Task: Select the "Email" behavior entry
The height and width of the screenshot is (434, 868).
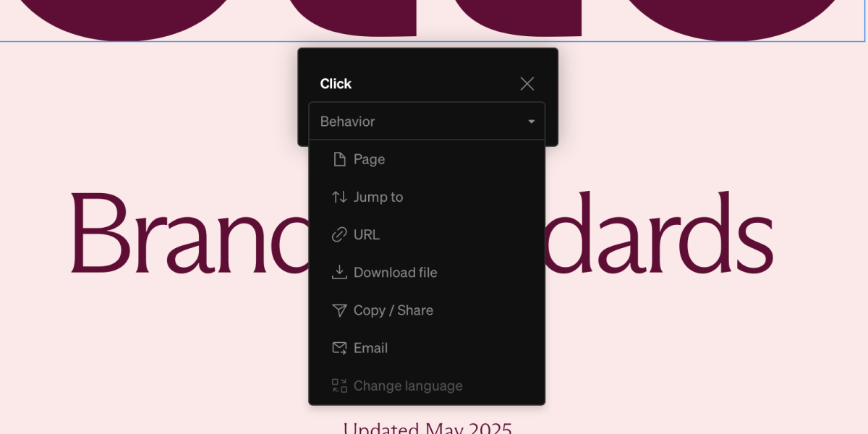Action: (x=370, y=347)
